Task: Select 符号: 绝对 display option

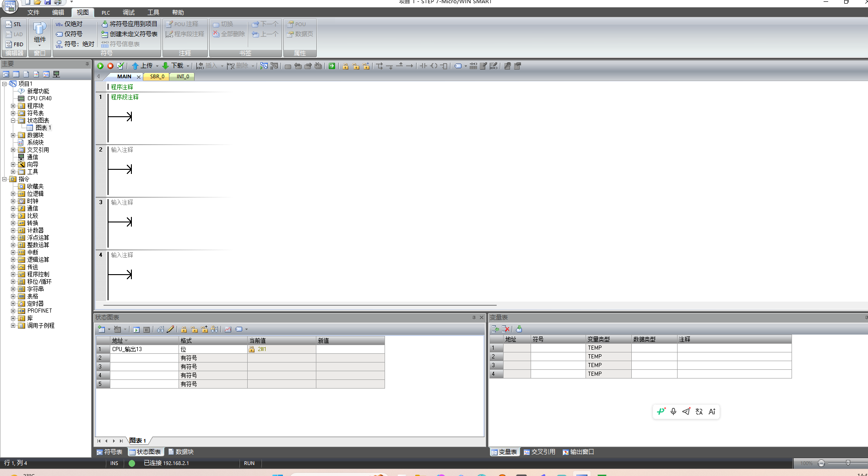Action: pyautogui.click(x=75, y=44)
